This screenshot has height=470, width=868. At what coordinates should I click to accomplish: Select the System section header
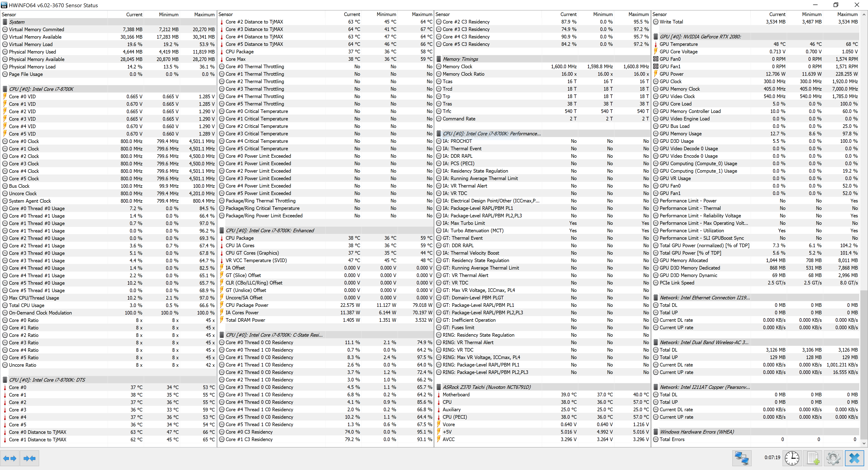pyautogui.click(x=17, y=22)
